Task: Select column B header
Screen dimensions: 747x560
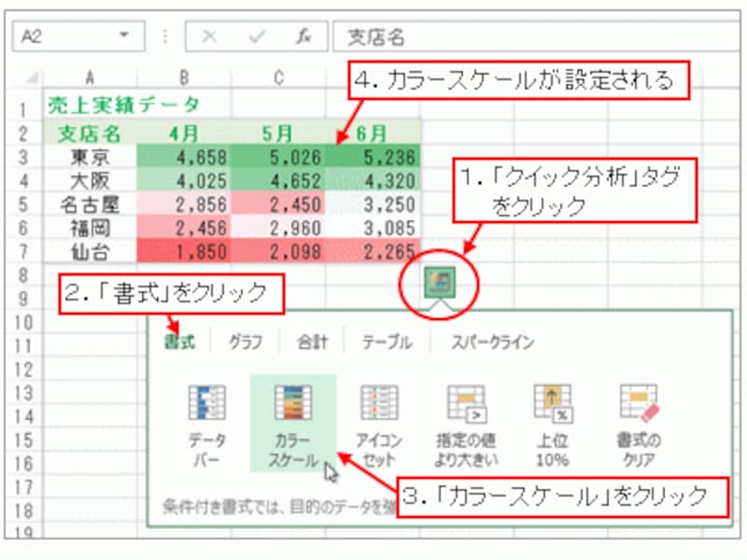Action: (184, 77)
